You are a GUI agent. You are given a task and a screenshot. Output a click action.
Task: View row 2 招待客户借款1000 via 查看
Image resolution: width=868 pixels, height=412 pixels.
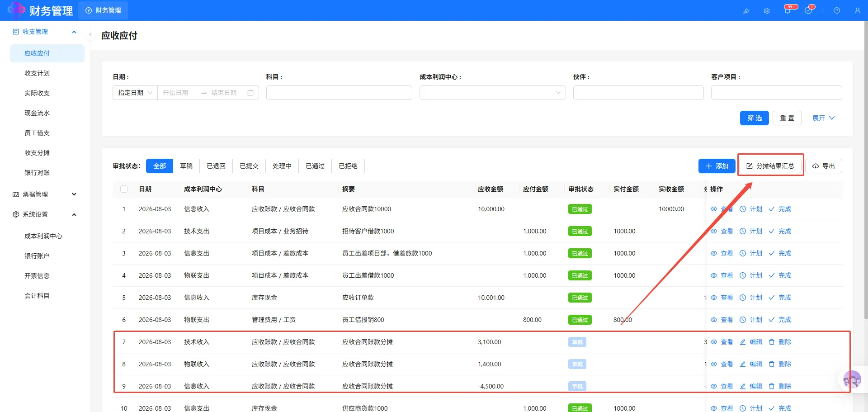[x=722, y=231]
